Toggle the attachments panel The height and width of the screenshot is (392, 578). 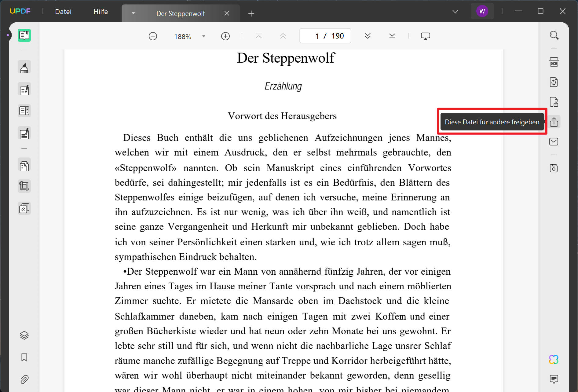click(24, 379)
